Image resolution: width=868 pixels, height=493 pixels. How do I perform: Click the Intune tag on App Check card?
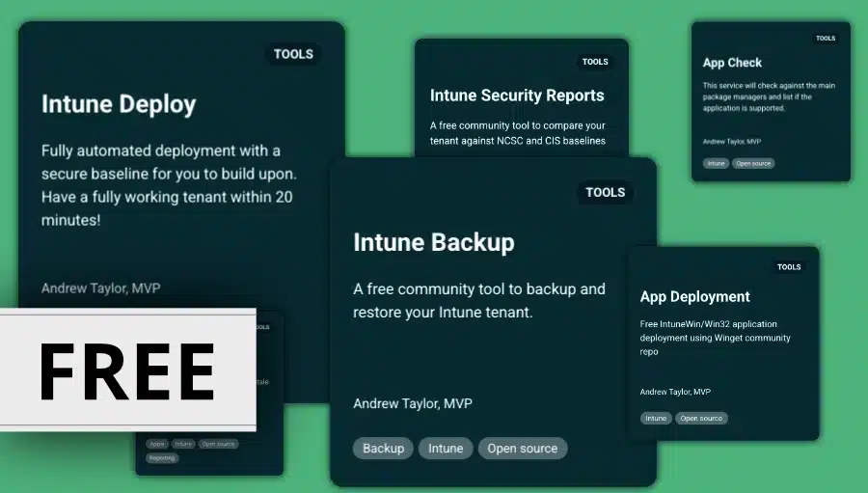[x=716, y=163]
